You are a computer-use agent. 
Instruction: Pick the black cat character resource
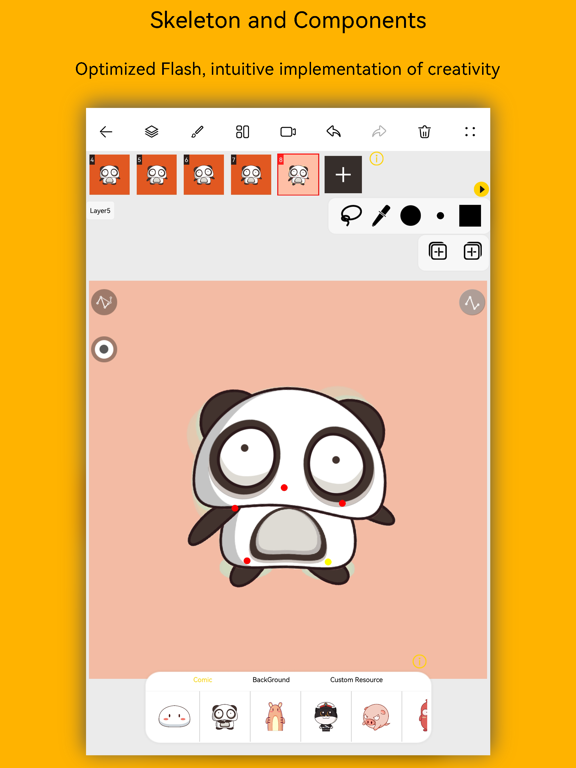click(326, 717)
